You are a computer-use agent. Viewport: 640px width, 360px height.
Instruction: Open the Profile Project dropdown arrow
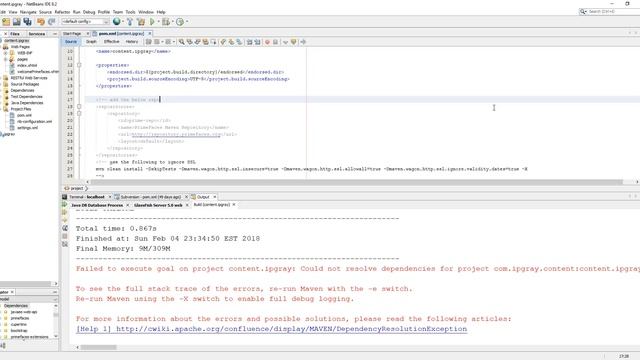187,22
